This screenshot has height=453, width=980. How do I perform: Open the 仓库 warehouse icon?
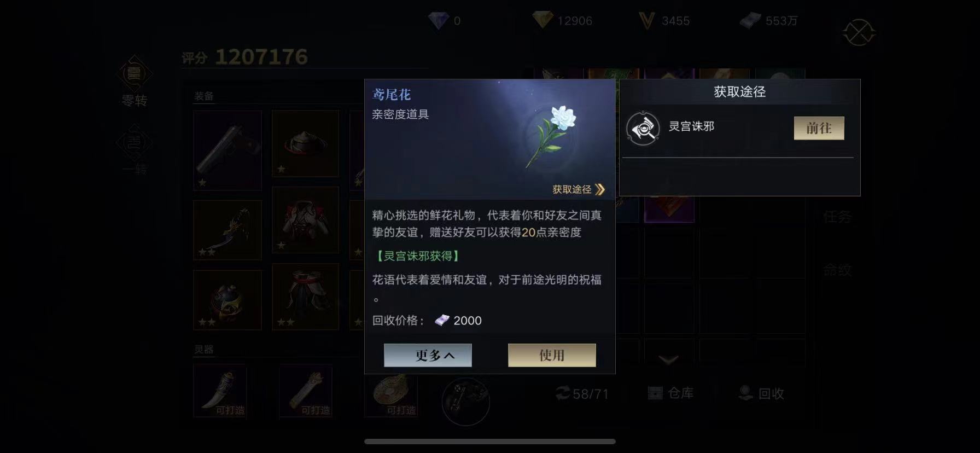[x=655, y=393]
